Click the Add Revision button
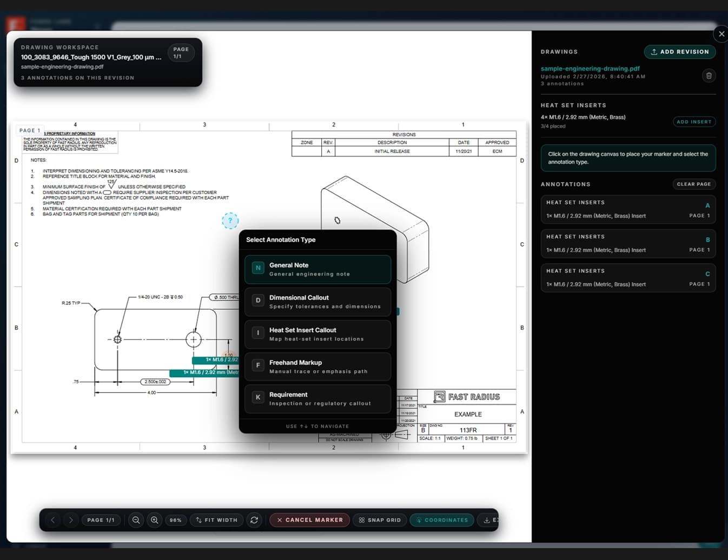728x560 pixels. pyautogui.click(x=680, y=52)
